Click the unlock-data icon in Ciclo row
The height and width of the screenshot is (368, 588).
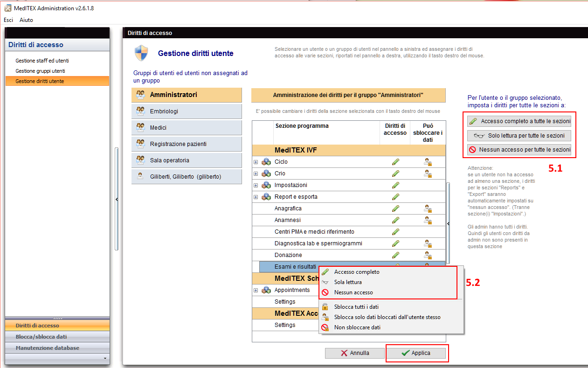tap(427, 162)
